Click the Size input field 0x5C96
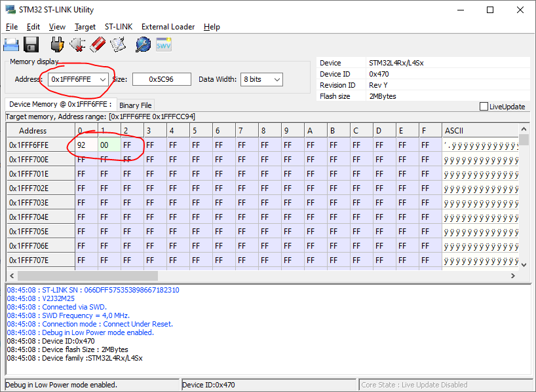This screenshot has width=536, height=392. coord(162,79)
